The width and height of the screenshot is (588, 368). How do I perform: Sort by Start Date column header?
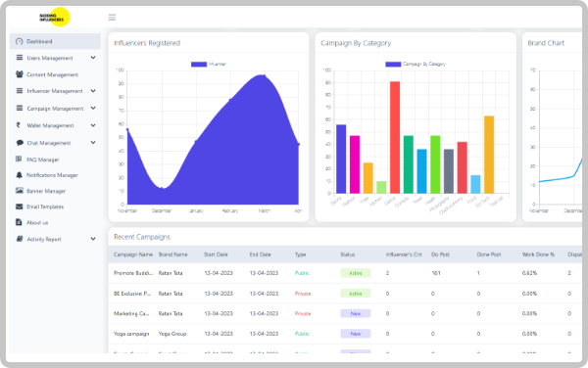[x=216, y=254]
